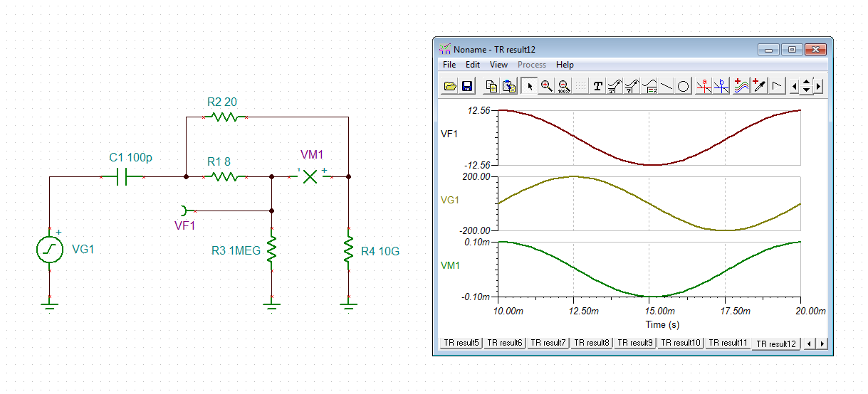Viewport: 868px width, 394px height.
Task: Click the 15.00m time axis value
Action: click(x=659, y=312)
